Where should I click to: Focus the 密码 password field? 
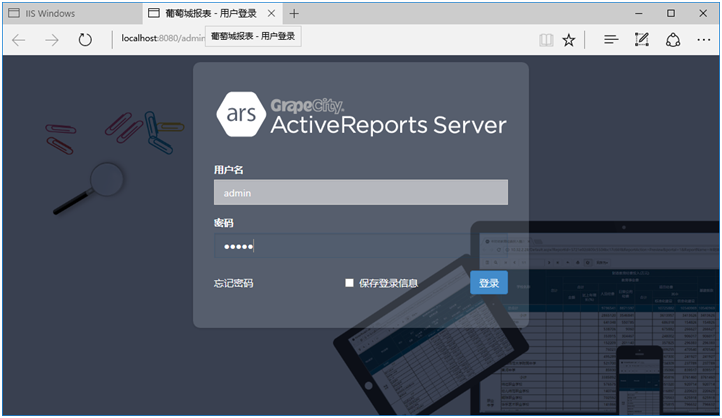point(361,246)
